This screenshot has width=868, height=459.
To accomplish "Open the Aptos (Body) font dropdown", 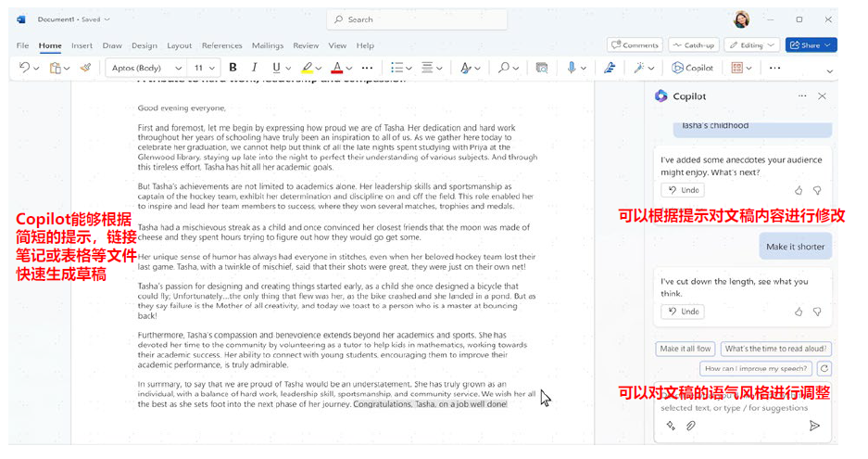I will 146,68.
